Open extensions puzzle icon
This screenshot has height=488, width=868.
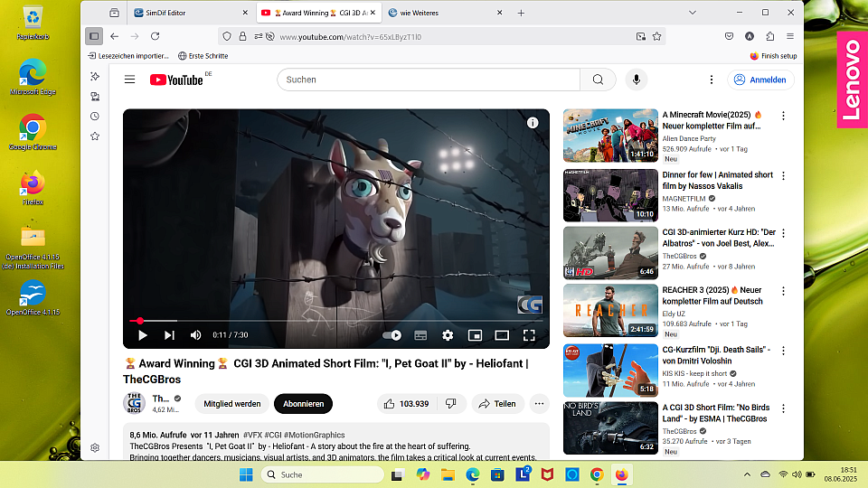click(770, 36)
